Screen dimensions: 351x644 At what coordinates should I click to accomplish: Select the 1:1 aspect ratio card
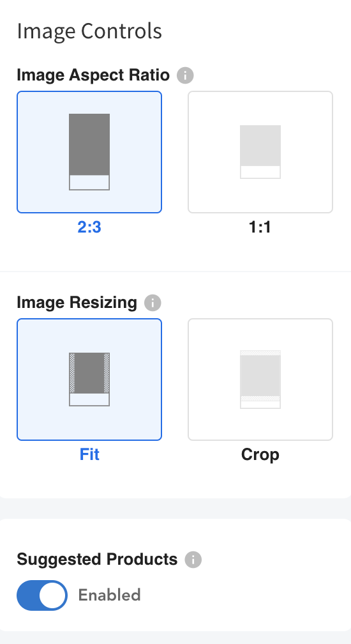pos(260,152)
